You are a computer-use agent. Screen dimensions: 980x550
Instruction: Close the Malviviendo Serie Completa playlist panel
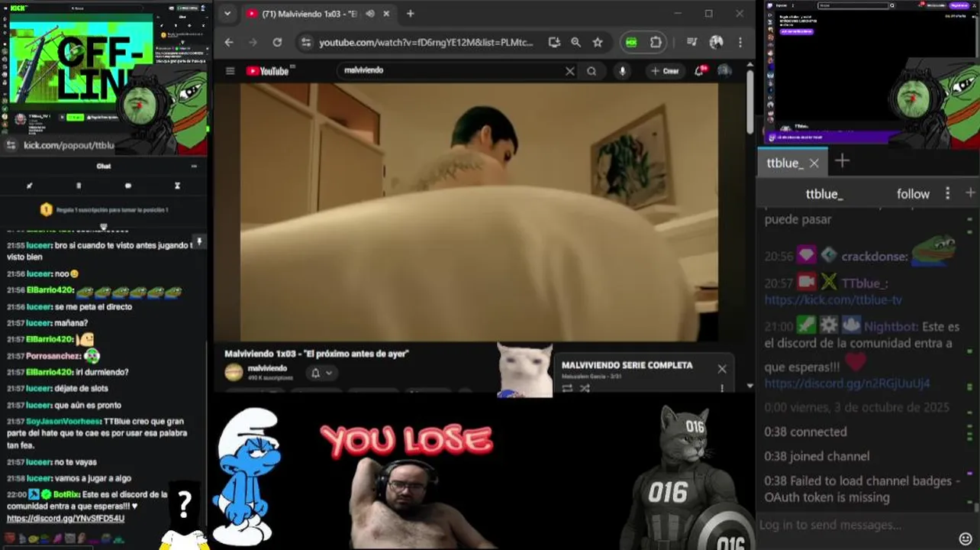(722, 369)
